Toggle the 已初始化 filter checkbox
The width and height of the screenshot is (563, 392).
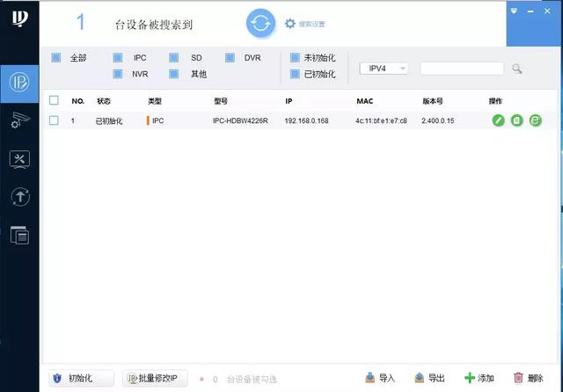pos(295,74)
